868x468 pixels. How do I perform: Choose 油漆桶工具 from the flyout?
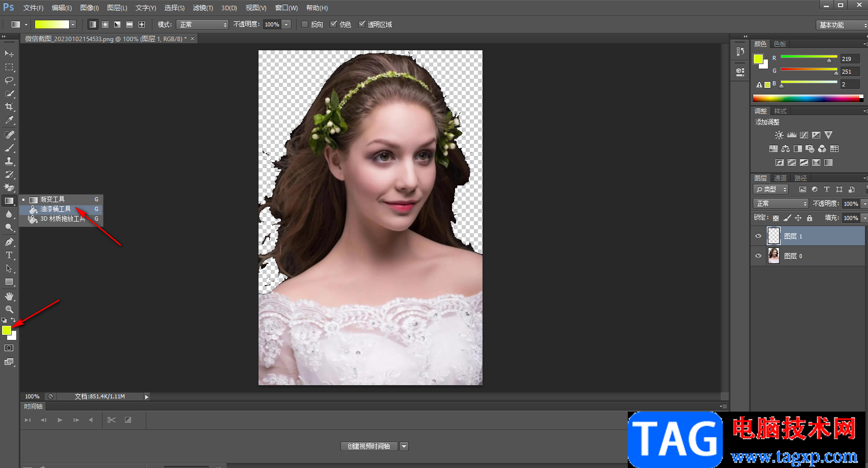[x=55, y=209]
